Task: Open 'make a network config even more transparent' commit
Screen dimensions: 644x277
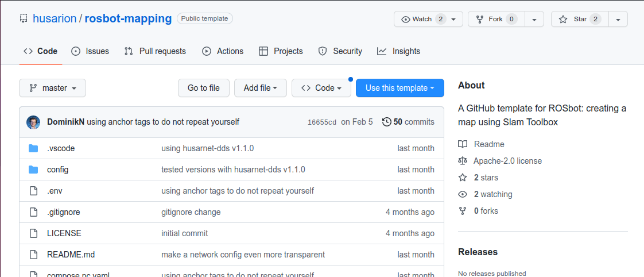Action: click(x=243, y=255)
